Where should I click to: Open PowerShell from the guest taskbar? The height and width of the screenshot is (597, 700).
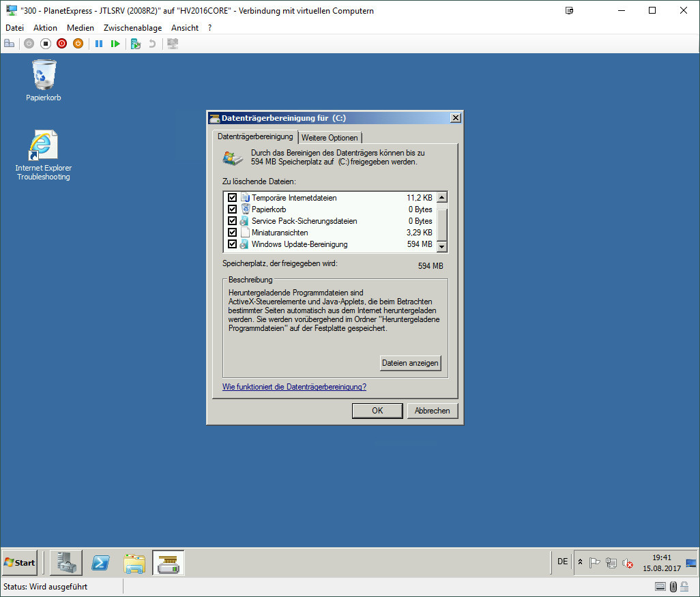[x=102, y=563]
